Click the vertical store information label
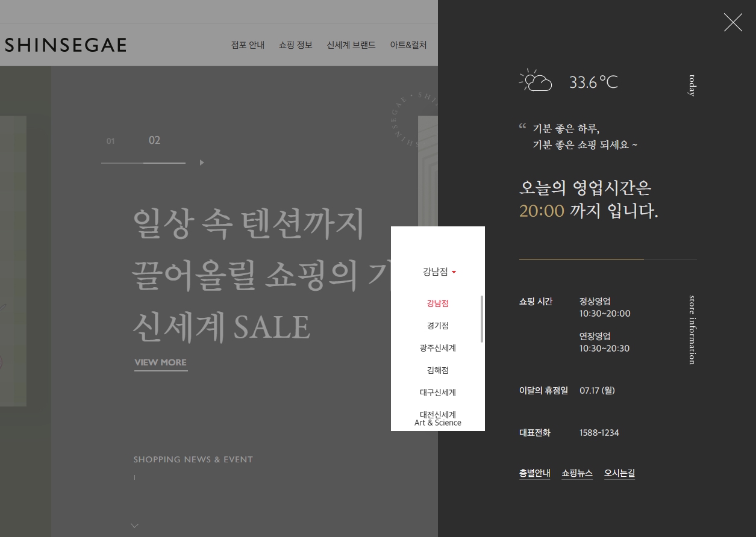This screenshot has width=756, height=537. [692, 329]
